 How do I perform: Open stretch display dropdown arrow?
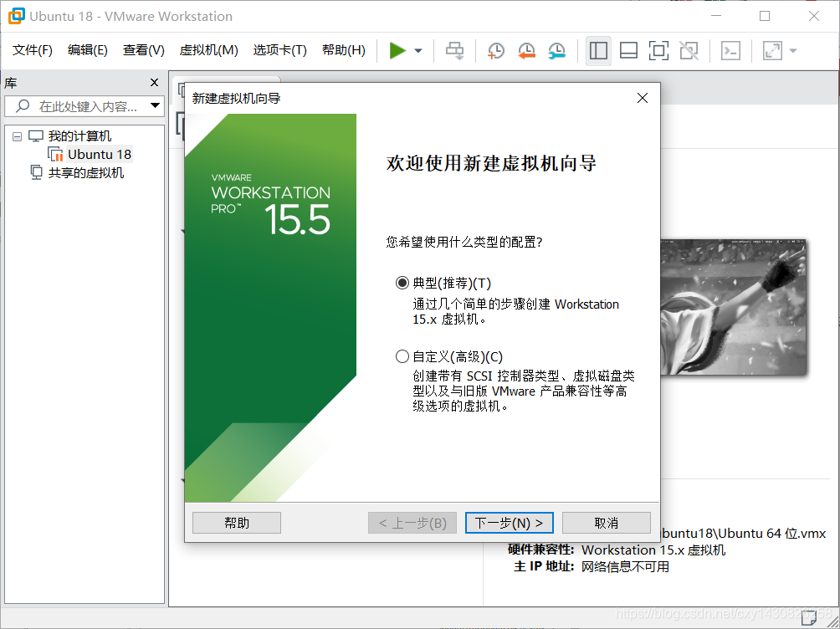793,51
